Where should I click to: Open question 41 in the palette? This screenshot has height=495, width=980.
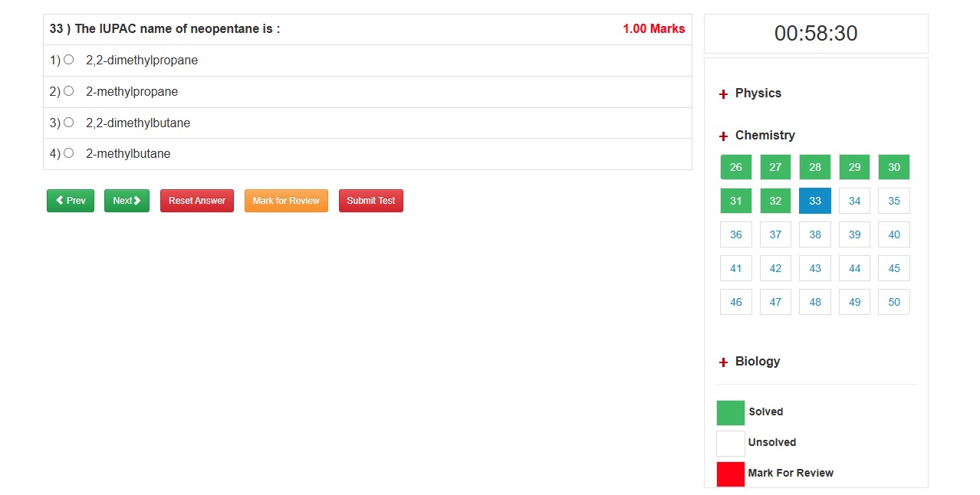click(735, 267)
